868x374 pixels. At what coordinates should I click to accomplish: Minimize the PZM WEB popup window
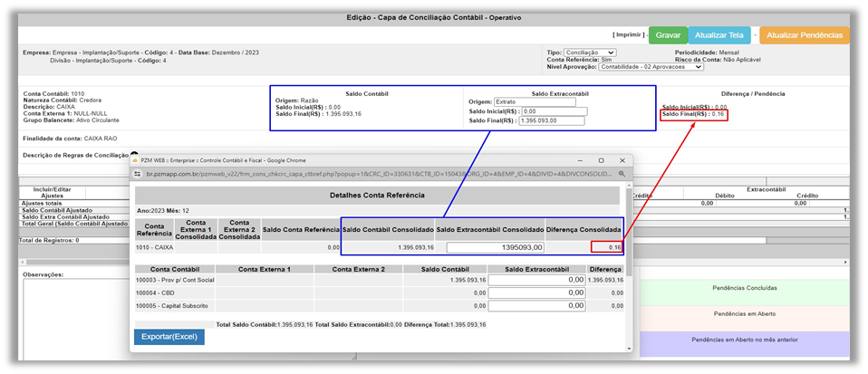575,159
